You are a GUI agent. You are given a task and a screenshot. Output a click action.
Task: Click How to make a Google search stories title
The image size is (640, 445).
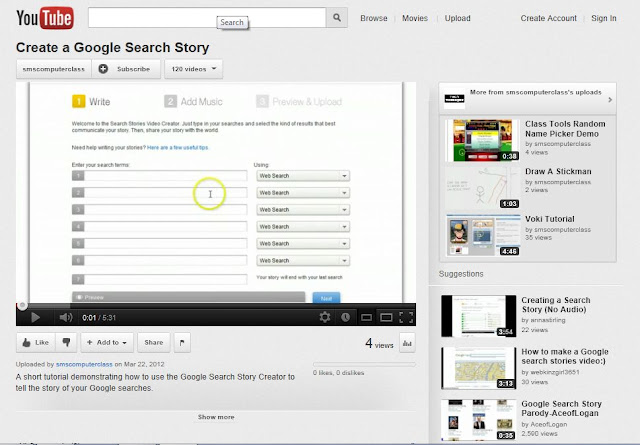pos(565,356)
